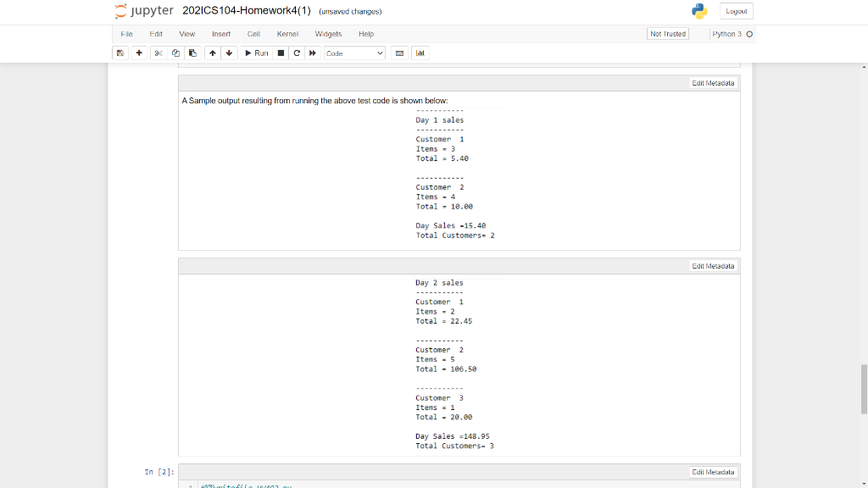Image resolution: width=868 pixels, height=488 pixels.
Task: Open the Widgets menu
Action: coord(328,34)
